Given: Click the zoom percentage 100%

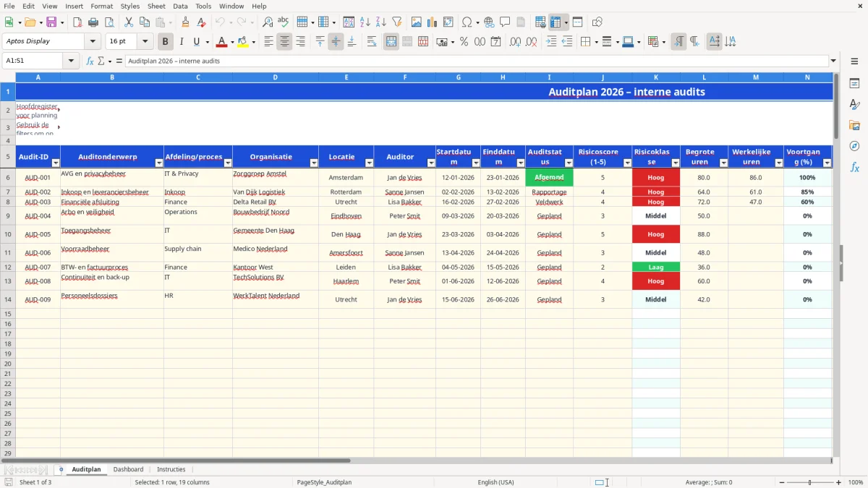Looking at the screenshot, I should (x=855, y=482).
